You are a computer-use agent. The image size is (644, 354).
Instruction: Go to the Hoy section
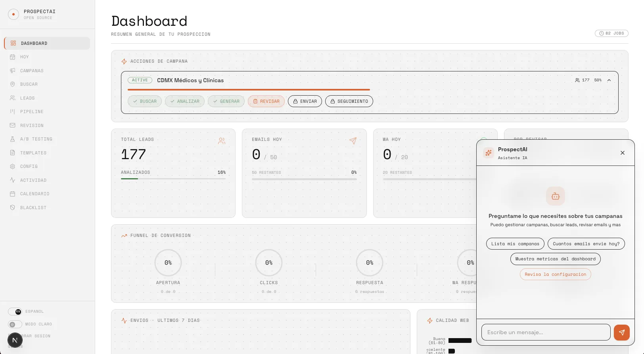pos(47,57)
